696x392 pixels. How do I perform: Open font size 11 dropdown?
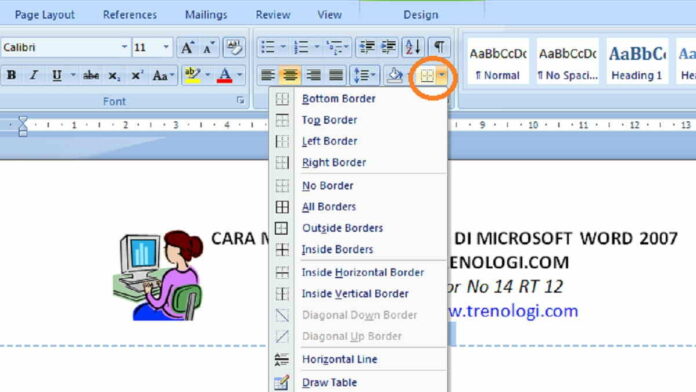coord(166,47)
